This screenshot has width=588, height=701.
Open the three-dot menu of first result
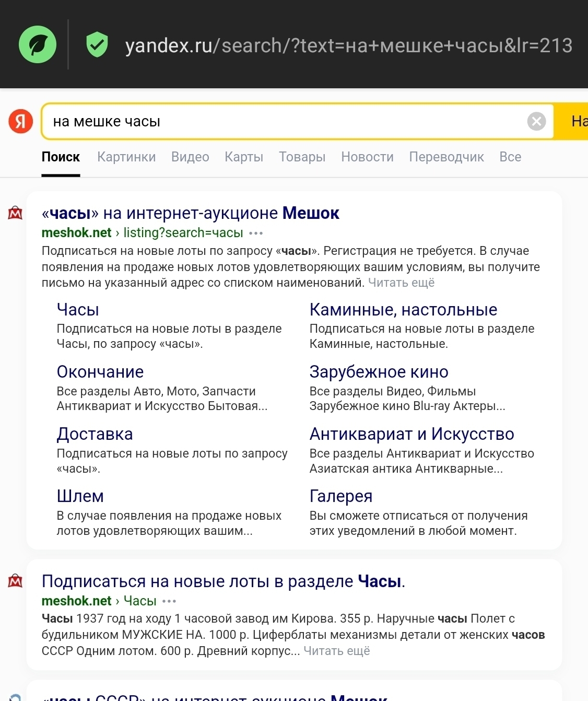click(256, 233)
